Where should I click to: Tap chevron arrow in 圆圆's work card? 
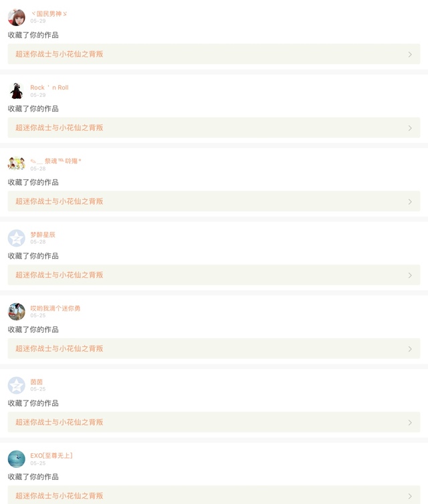(x=410, y=422)
